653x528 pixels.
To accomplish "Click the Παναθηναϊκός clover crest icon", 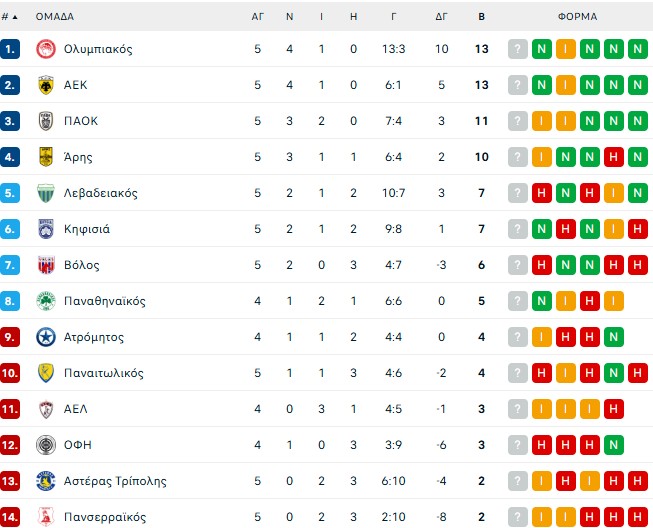I will click(45, 301).
